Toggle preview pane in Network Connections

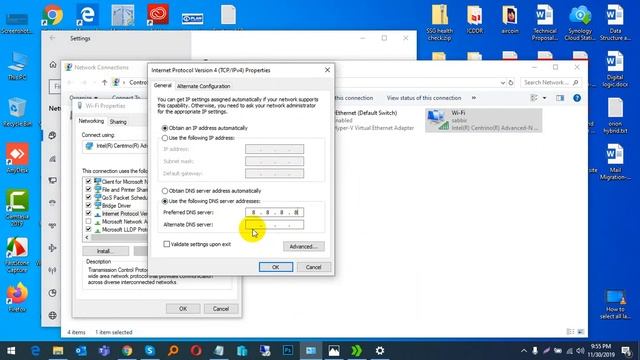point(560,98)
